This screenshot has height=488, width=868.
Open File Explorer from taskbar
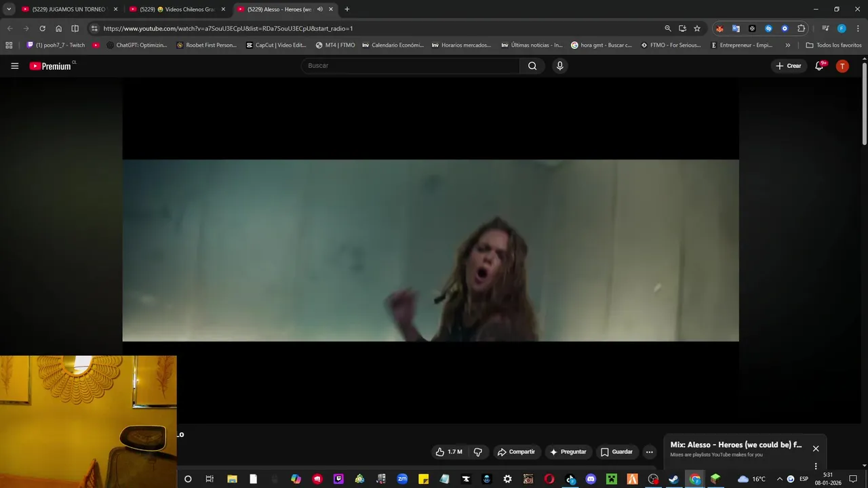tap(232, 479)
